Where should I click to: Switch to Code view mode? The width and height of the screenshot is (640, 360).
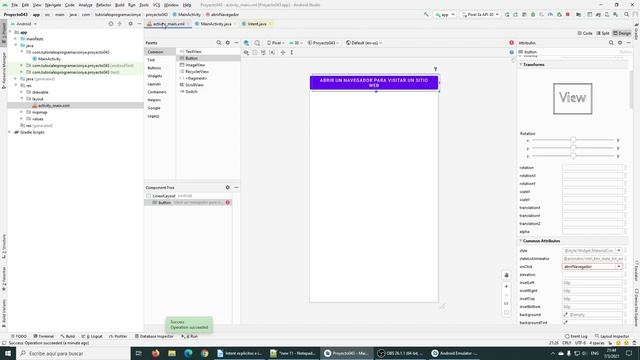coord(585,33)
